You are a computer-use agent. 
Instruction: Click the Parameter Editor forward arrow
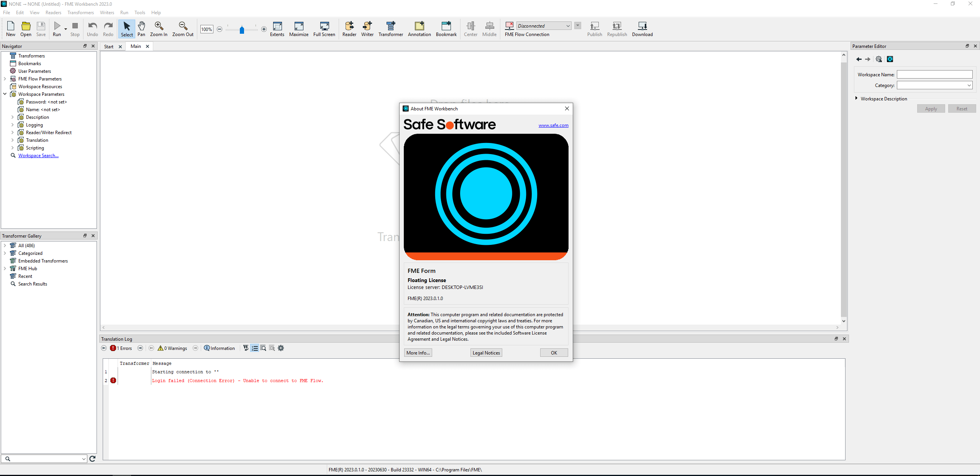868,59
